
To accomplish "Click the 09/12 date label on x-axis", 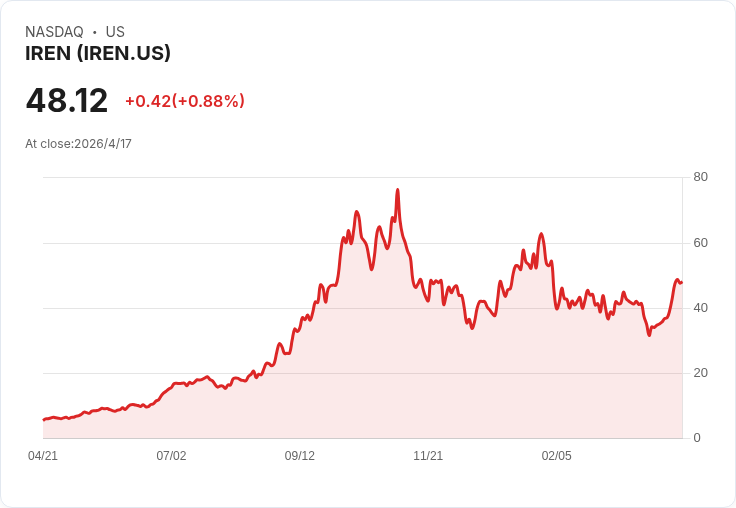I will pyautogui.click(x=299, y=455).
